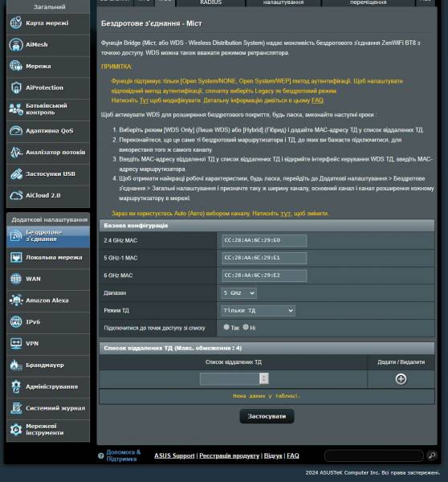Open the VPN monitor icon
This screenshot has height=482, width=448.
pyautogui.click(x=16, y=343)
